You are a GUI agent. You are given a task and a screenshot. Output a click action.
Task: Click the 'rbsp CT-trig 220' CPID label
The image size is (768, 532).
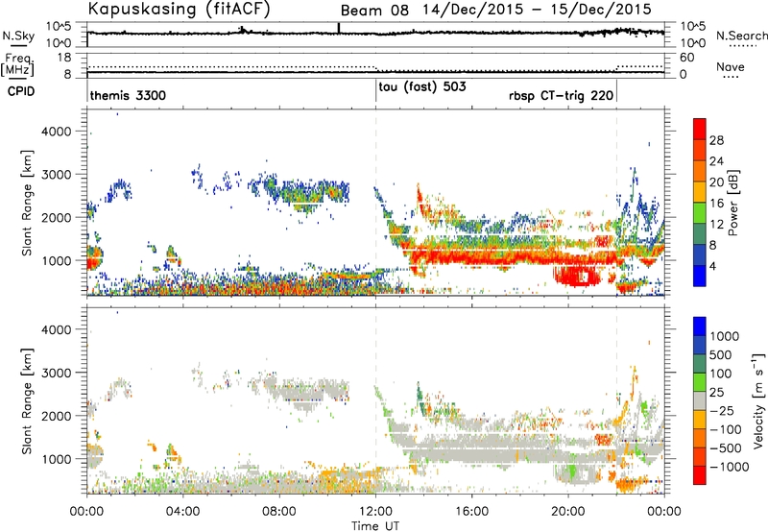(x=561, y=95)
